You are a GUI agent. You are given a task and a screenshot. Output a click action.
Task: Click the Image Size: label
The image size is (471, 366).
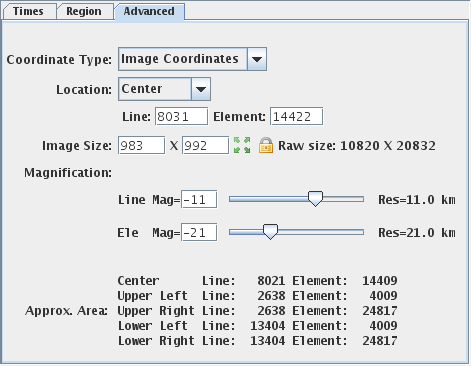[x=77, y=146]
